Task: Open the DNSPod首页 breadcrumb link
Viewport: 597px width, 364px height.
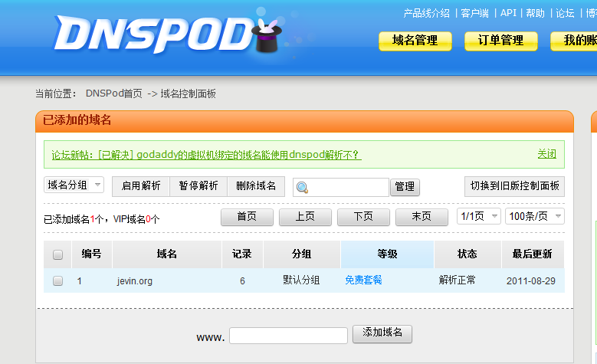Action: (x=114, y=93)
